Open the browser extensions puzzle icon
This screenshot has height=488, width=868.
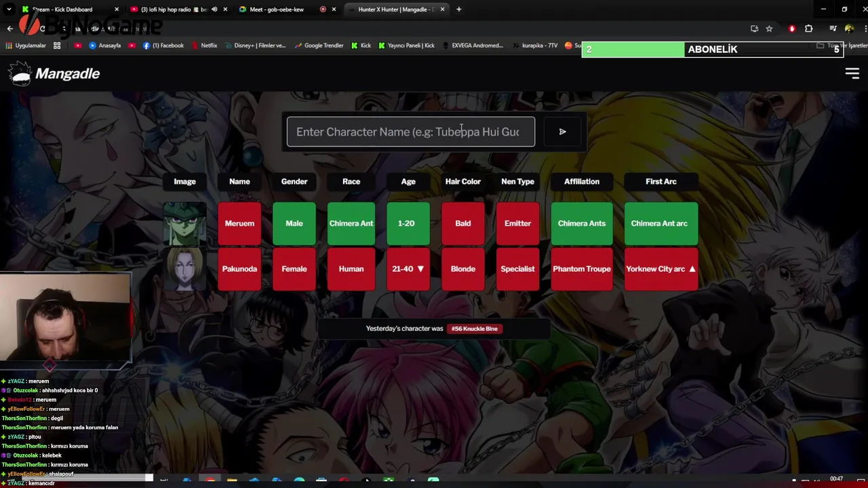pos(808,28)
